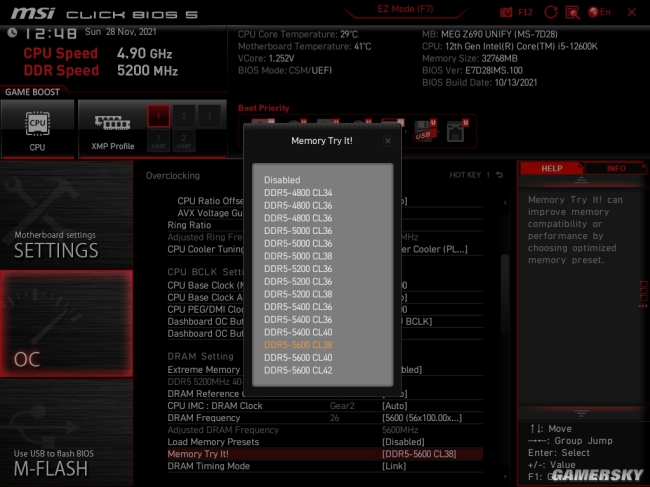Choose Disabled in Memory Try It! list
This screenshot has width=650, height=487.
click(282, 180)
